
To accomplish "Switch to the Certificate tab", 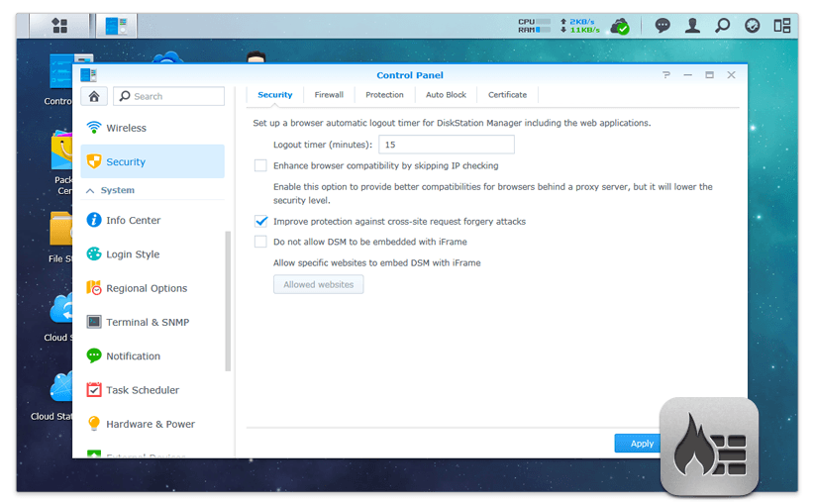I will (x=507, y=95).
